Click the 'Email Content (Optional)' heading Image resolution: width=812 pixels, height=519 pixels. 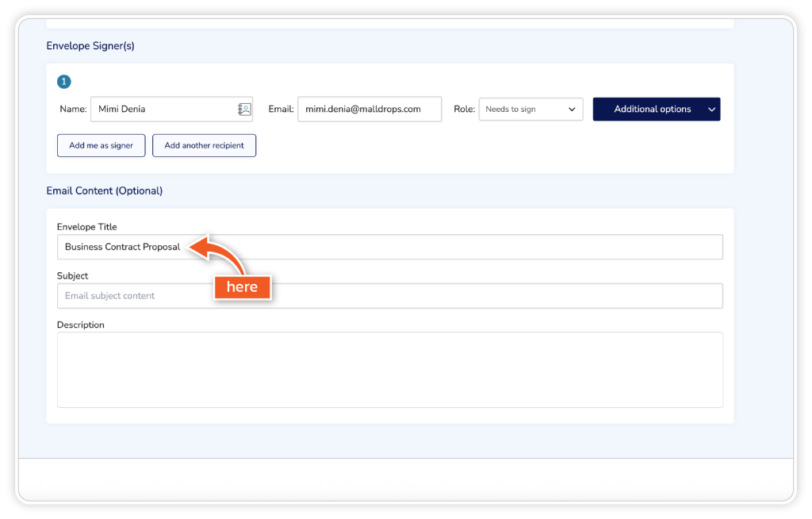104,191
